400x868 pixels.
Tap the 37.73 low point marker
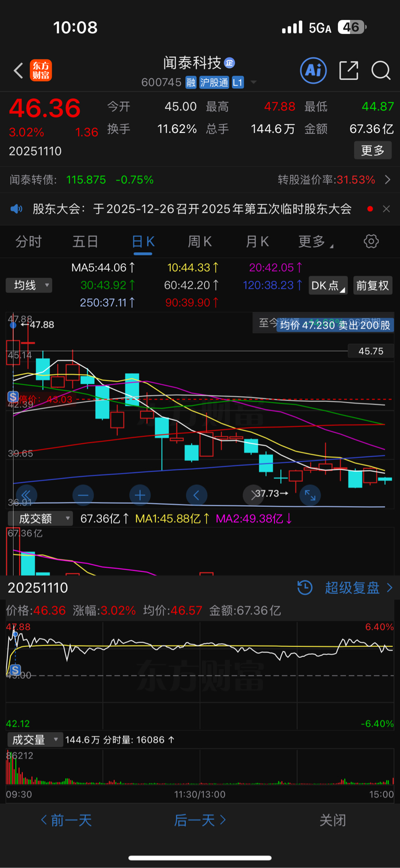(272, 493)
